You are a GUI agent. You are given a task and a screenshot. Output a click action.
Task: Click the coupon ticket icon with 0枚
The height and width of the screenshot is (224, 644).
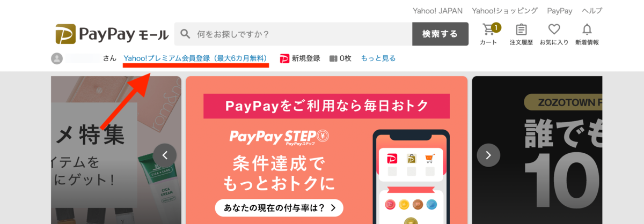(333, 58)
